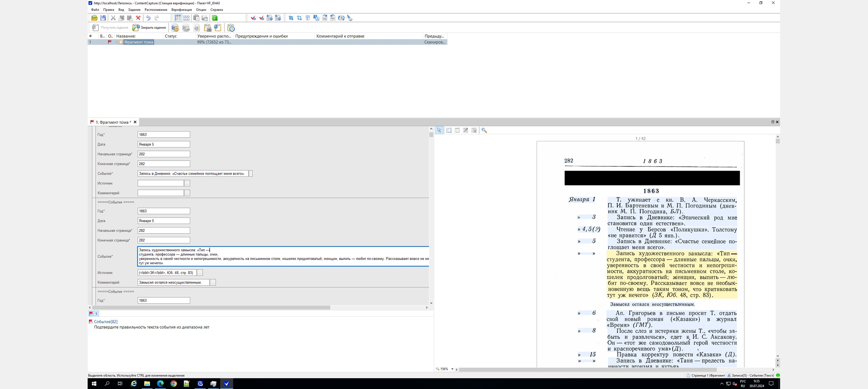Click the horizontal scrollbar of the form panel
Viewport: 868px width, 389px height.
(211, 308)
